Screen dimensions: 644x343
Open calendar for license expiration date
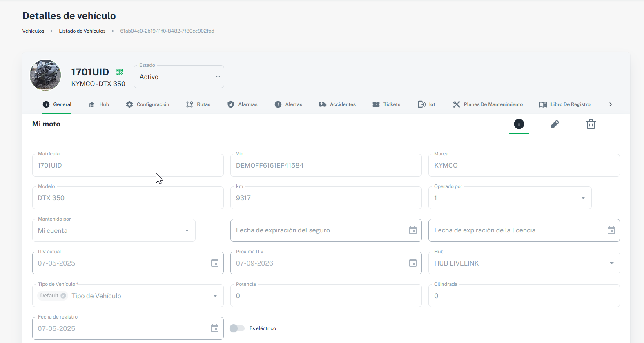pyautogui.click(x=611, y=230)
